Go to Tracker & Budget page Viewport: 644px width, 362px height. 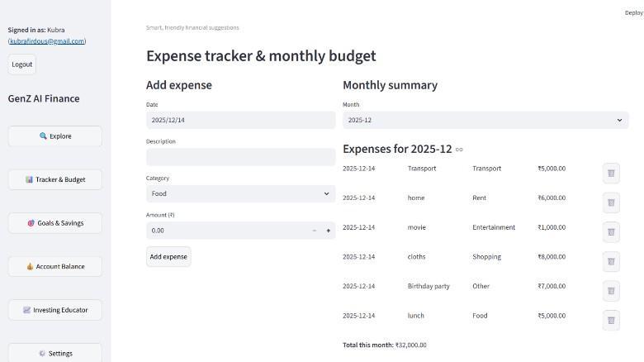pos(55,179)
